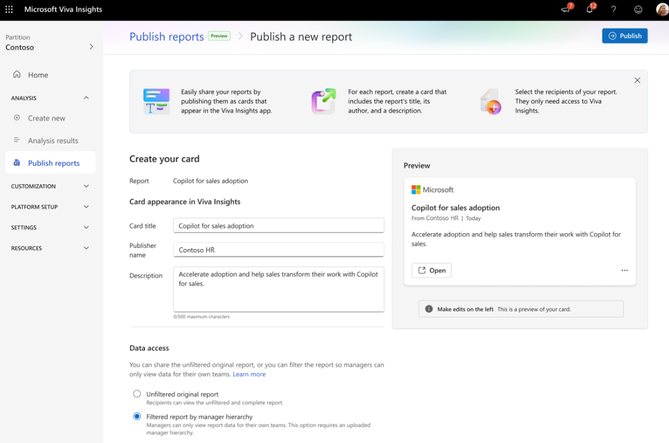Click the Home icon in sidebar
The image size is (669, 443).
[x=17, y=74]
